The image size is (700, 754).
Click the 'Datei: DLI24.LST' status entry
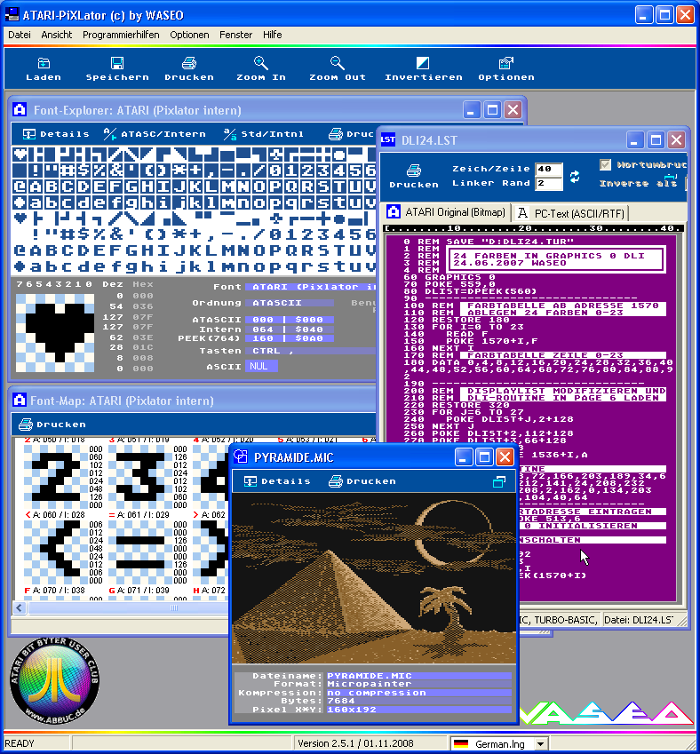click(639, 620)
